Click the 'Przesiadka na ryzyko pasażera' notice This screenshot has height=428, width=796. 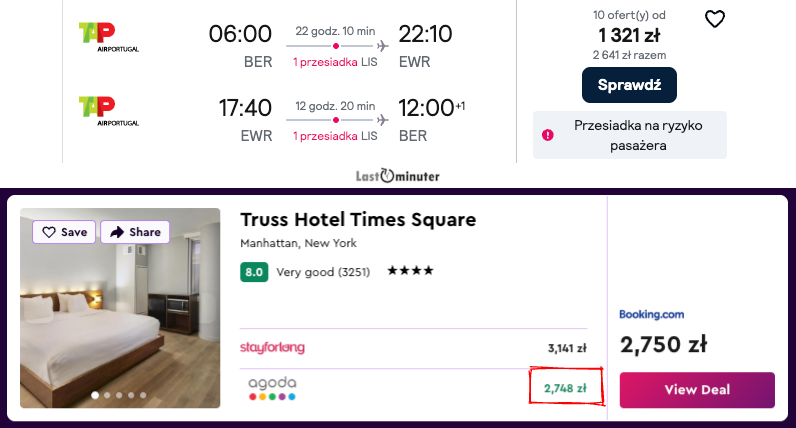pos(629,135)
